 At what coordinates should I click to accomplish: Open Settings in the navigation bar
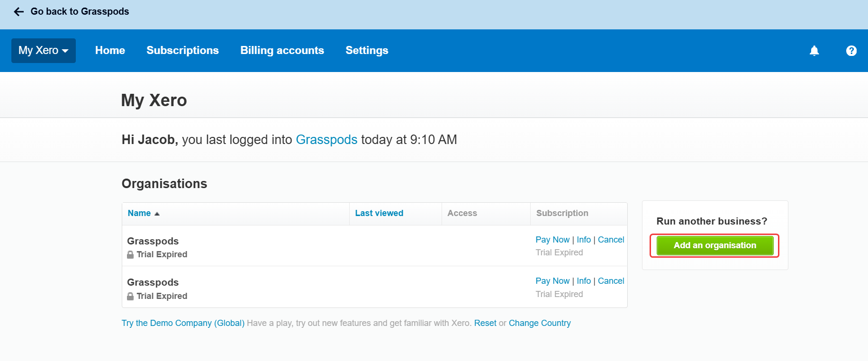tap(367, 51)
